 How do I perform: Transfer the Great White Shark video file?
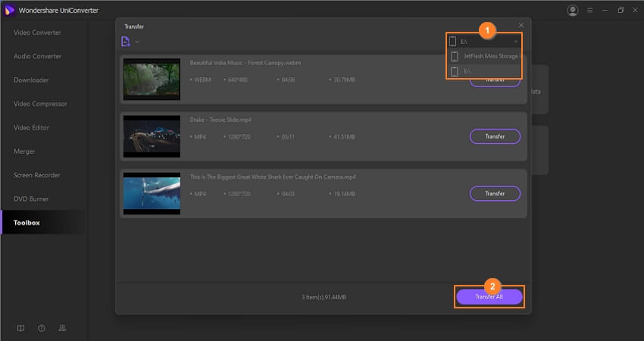[x=495, y=193]
